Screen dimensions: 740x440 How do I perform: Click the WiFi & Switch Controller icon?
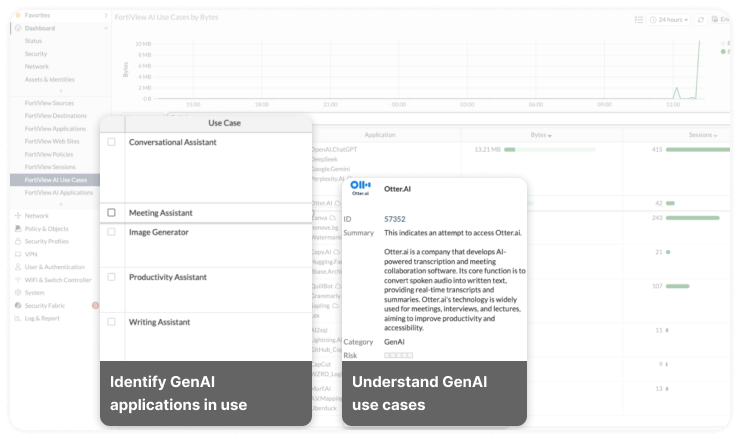(x=18, y=280)
